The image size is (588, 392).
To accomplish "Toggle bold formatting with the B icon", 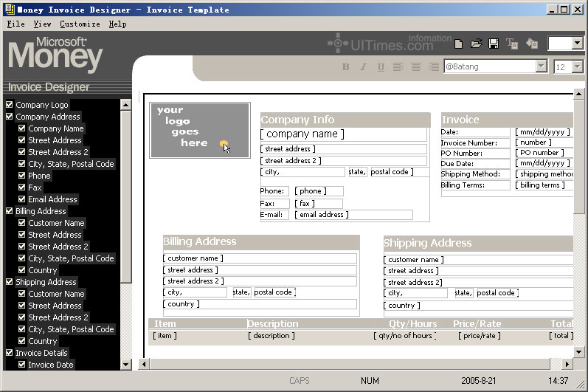I will pyautogui.click(x=346, y=66).
